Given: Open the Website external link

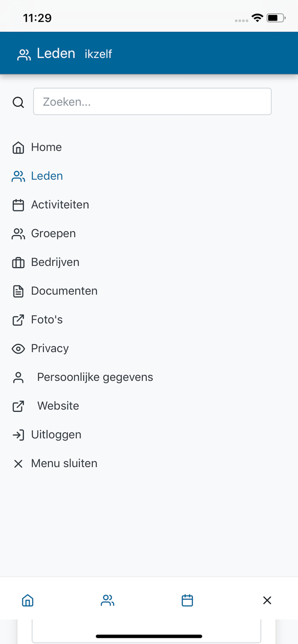Looking at the screenshot, I should [58, 406].
